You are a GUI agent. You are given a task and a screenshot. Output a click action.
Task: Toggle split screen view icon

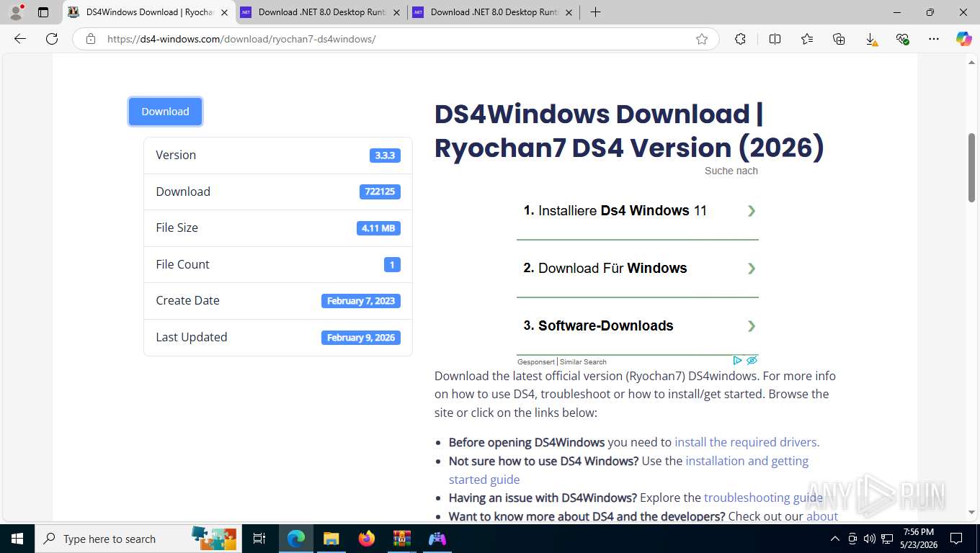point(775,39)
